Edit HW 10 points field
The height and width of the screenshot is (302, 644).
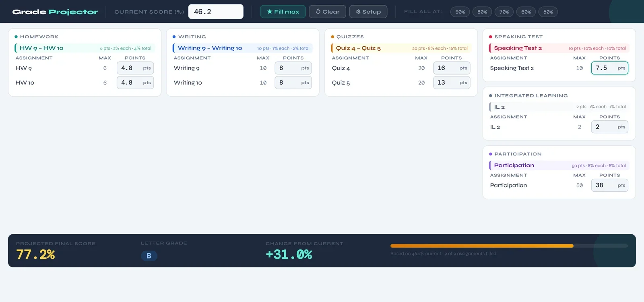click(135, 83)
